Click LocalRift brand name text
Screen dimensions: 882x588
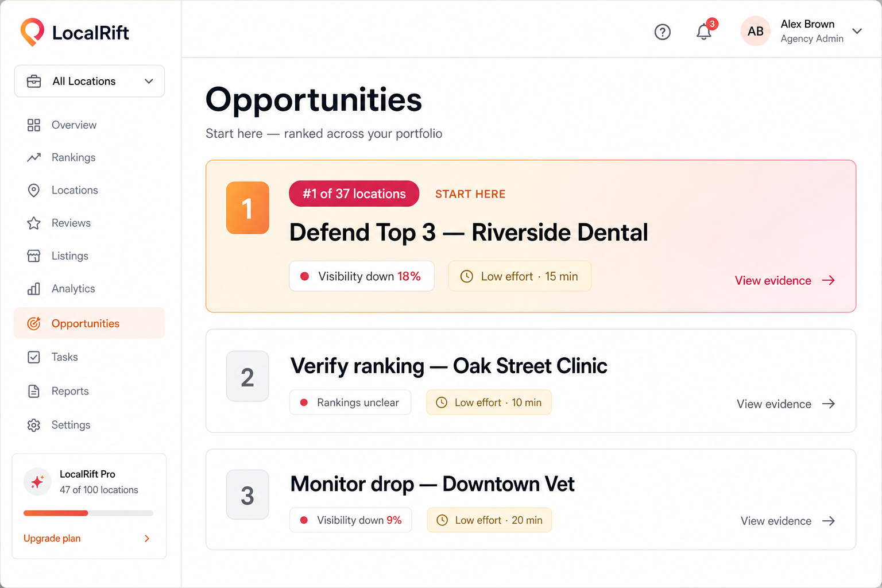click(x=90, y=33)
